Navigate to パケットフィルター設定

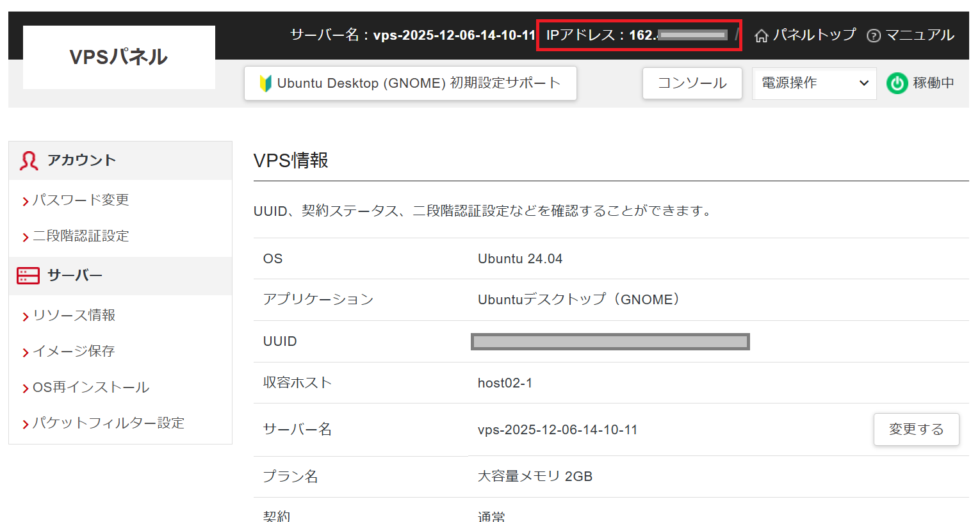coord(108,423)
